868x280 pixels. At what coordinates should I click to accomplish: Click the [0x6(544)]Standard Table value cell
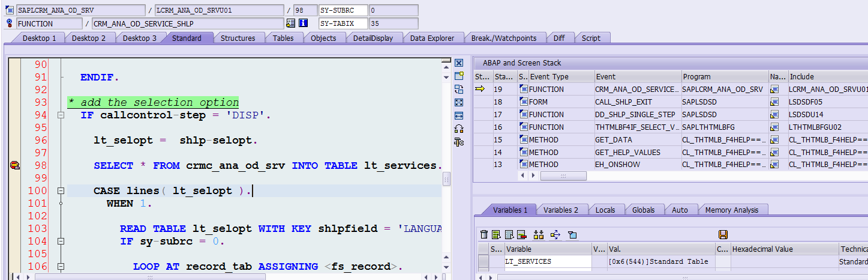(x=660, y=261)
